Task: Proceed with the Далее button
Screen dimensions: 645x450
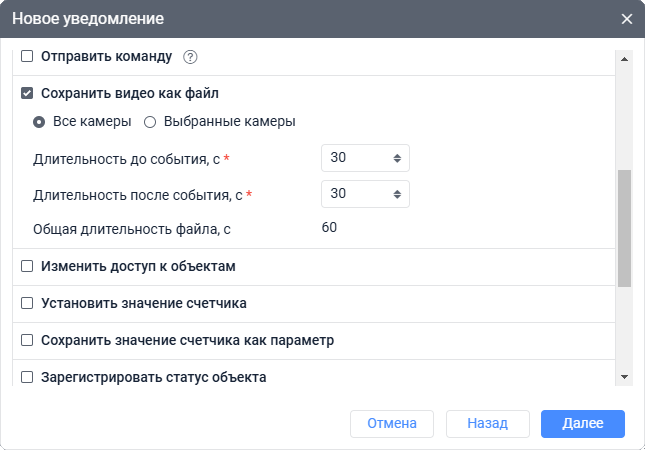Action: pyautogui.click(x=583, y=424)
